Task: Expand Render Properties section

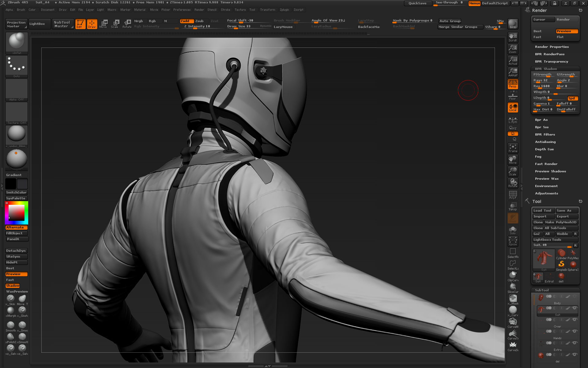Action: (552, 47)
